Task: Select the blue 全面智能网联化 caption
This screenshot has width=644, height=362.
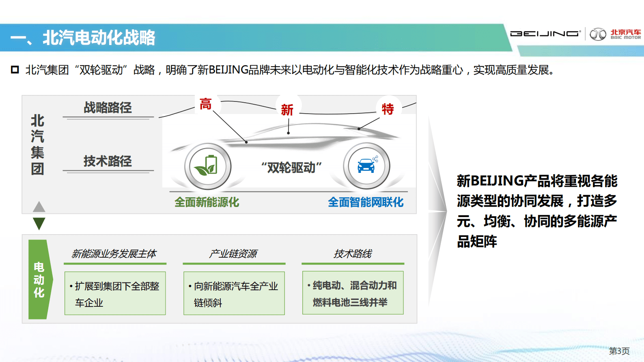Action: tap(366, 202)
